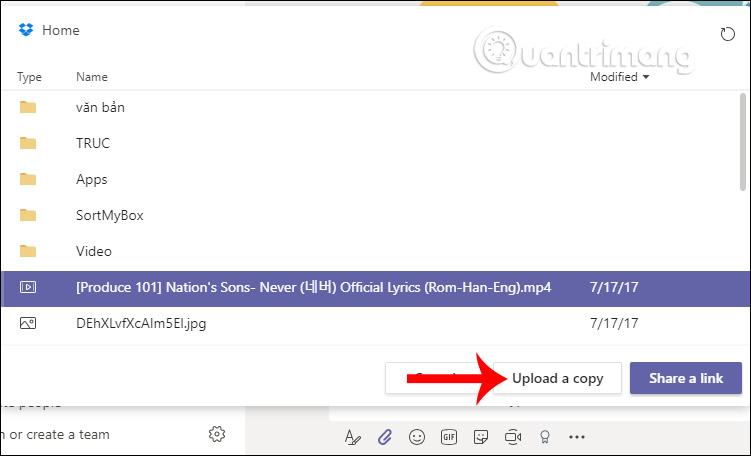Click the Upload a copy button
This screenshot has width=751, height=456.
(558, 378)
